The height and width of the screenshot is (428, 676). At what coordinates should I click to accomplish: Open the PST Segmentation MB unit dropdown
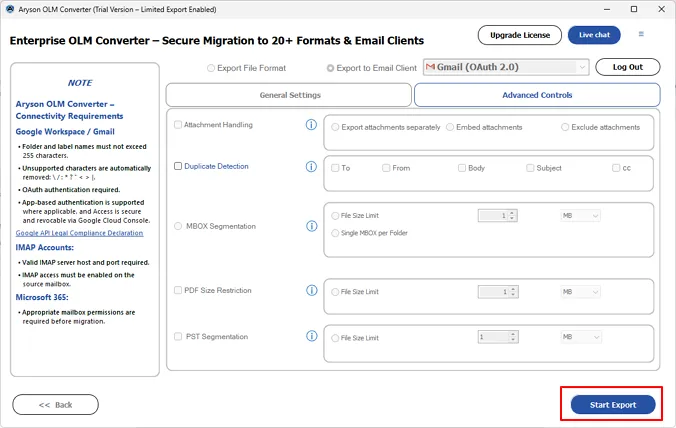click(580, 338)
